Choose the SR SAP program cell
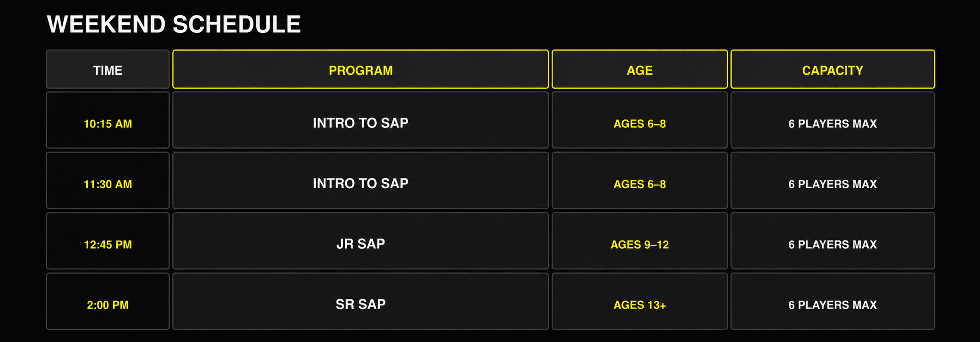The height and width of the screenshot is (342, 980). coord(361,301)
